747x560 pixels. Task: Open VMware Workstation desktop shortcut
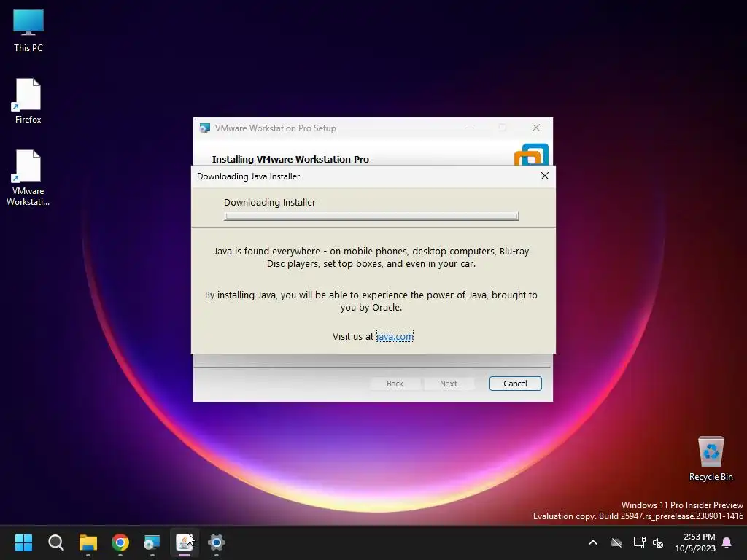28,178
